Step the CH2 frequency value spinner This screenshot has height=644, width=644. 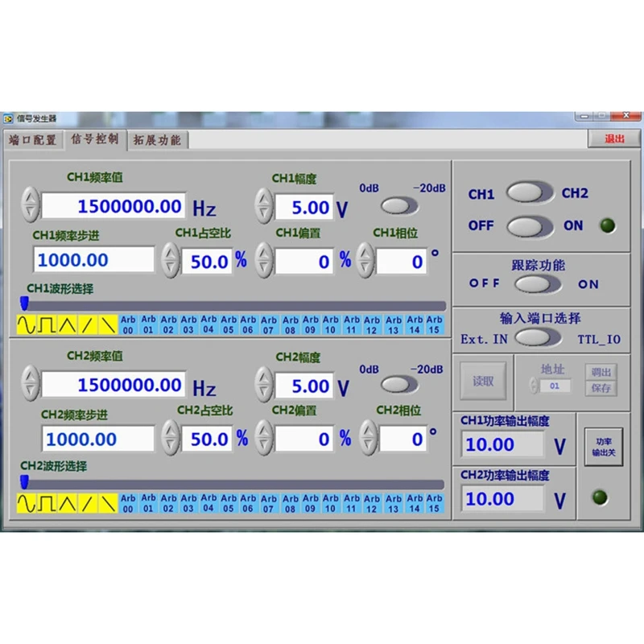coord(31,383)
